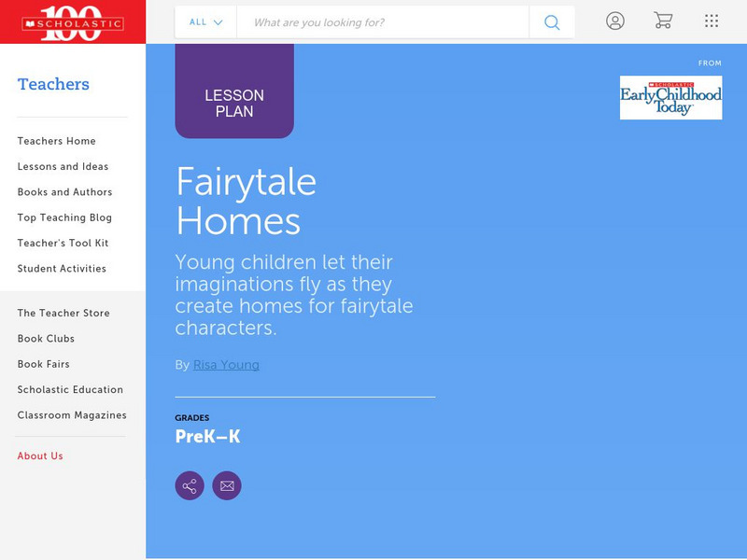Click the PreK–K grades text
The height and width of the screenshot is (560, 747).
(x=207, y=436)
